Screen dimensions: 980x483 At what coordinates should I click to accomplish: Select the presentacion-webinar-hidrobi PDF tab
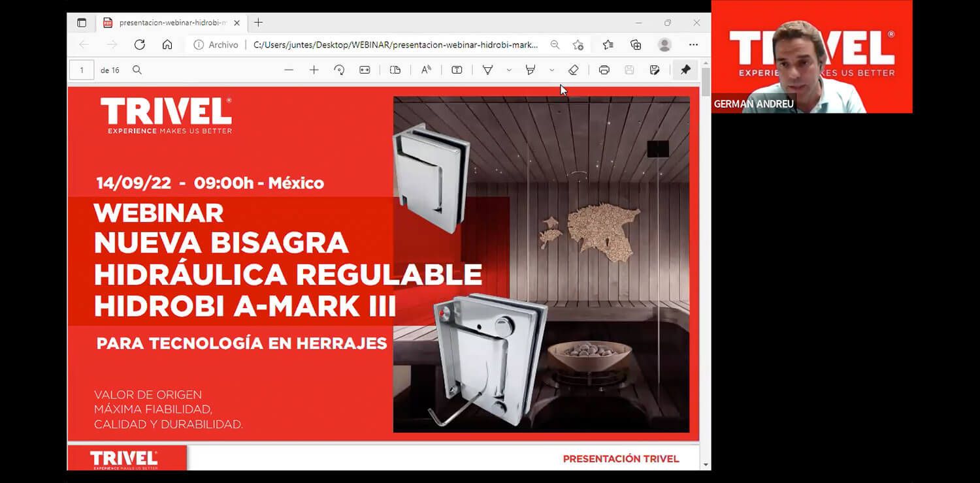click(167, 23)
